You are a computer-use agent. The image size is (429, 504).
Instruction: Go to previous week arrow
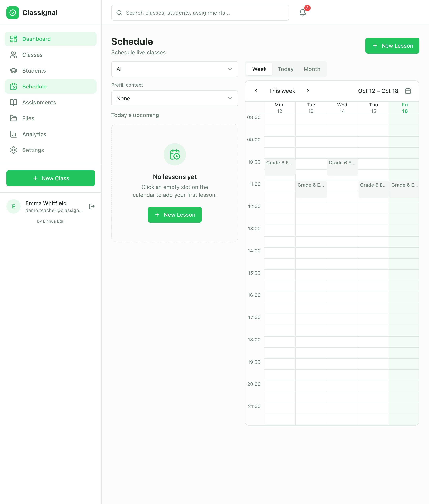[256, 91]
